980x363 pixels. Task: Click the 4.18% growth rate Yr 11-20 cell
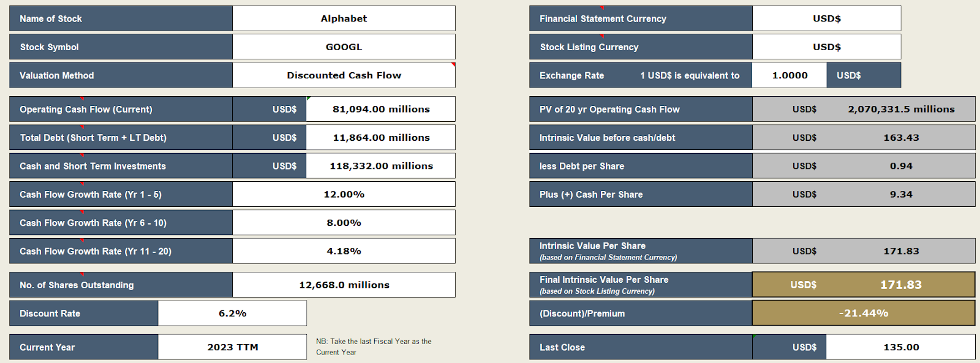click(344, 251)
